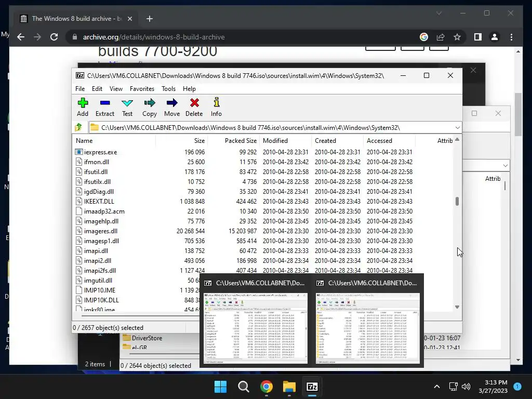Open the View menu
Screen dimensions: 532x399
116,88
